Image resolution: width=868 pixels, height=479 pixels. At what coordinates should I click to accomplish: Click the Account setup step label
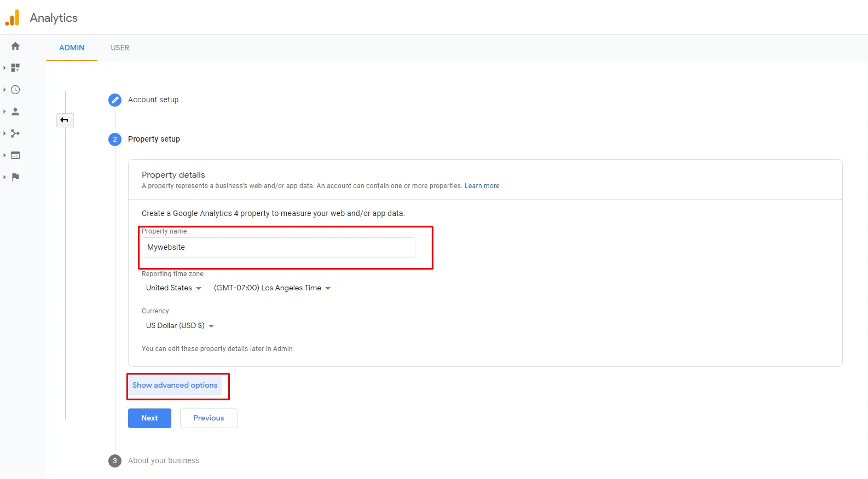pos(153,100)
